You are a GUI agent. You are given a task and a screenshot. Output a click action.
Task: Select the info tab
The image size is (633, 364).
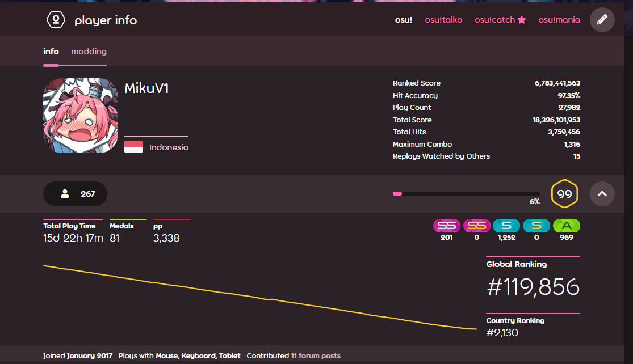click(x=51, y=52)
